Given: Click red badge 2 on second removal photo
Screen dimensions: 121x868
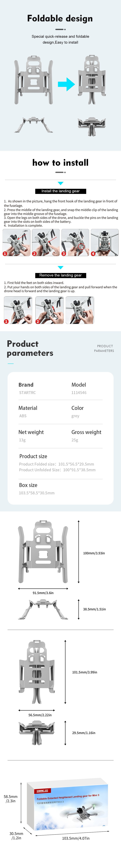Looking at the screenshot, I should (x=38, y=321).
